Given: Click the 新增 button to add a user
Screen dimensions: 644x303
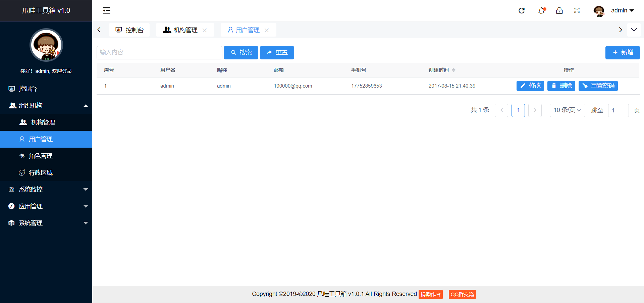Looking at the screenshot, I should coord(622,52).
